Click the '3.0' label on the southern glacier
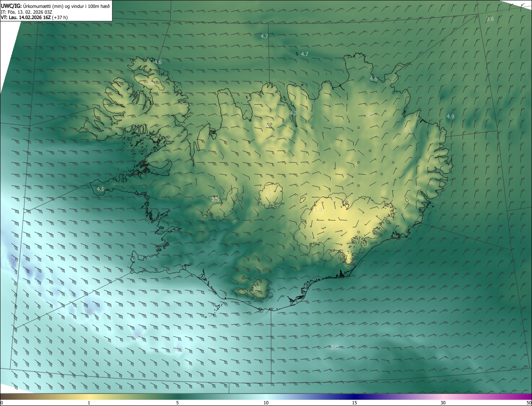The width and height of the screenshot is (532, 406). coord(256,288)
